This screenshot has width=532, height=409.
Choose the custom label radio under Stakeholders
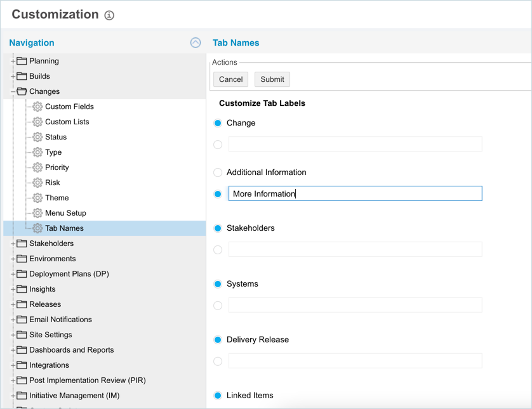[218, 250]
